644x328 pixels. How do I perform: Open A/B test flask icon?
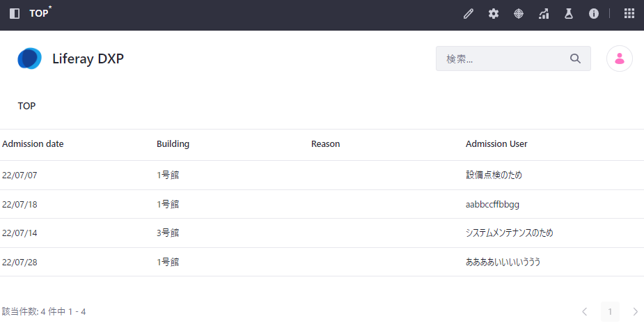click(569, 14)
